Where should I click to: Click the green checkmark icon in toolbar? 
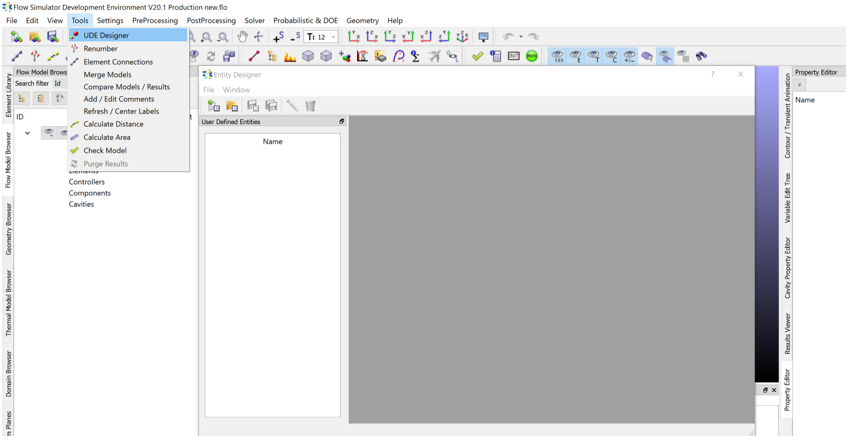point(477,57)
